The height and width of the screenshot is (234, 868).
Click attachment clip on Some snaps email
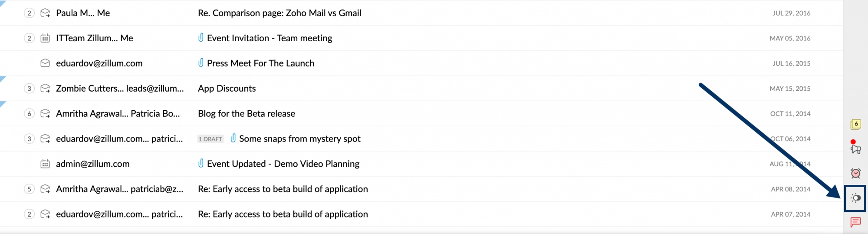233,138
